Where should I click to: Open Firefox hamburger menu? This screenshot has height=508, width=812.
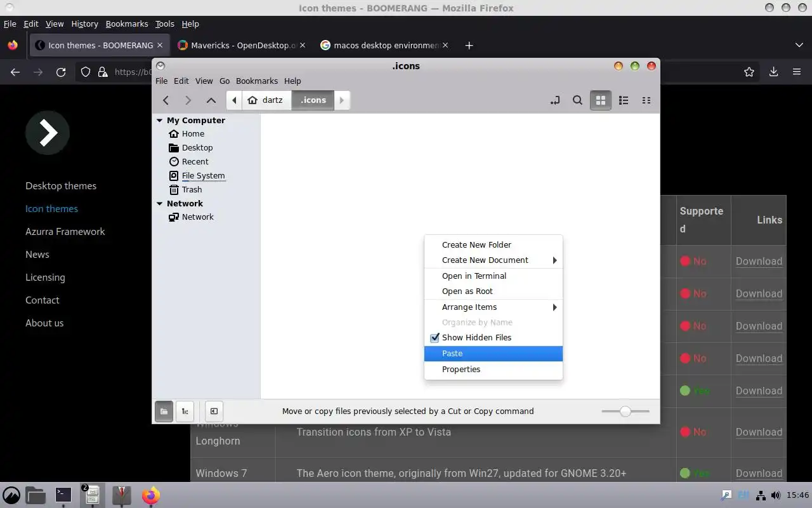tap(797, 72)
